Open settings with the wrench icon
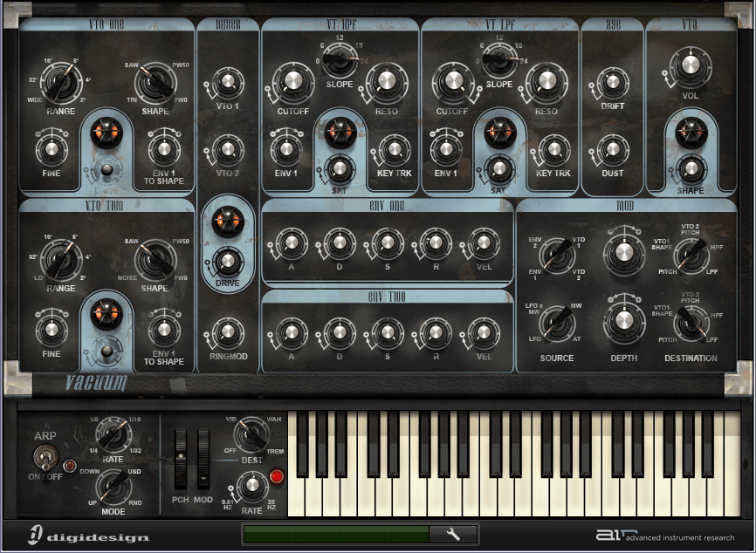This screenshot has height=553, width=756. [x=453, y=534]
